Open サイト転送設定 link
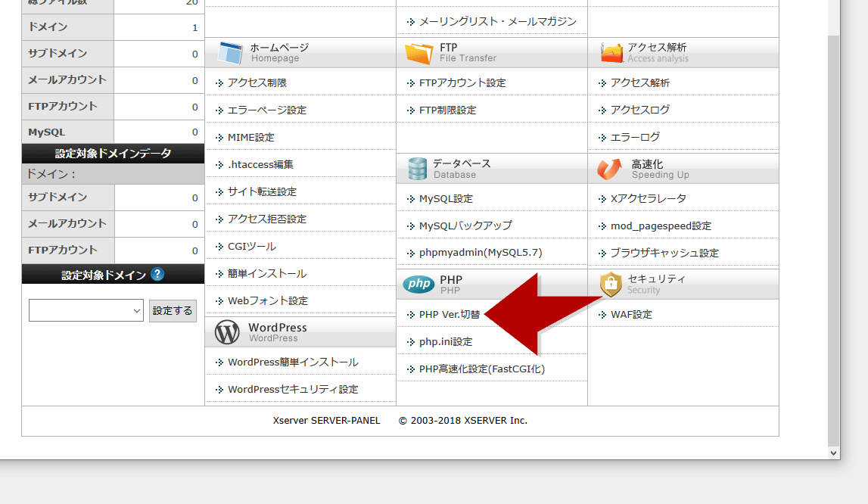Viewport: 868px width, 504px height. pyautogui.click(x=262, y=191)
